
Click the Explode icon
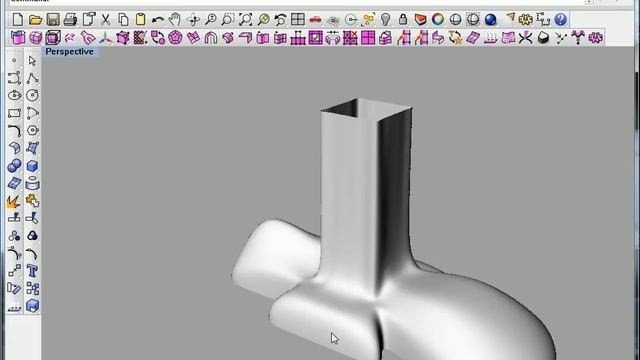(14, 201)
